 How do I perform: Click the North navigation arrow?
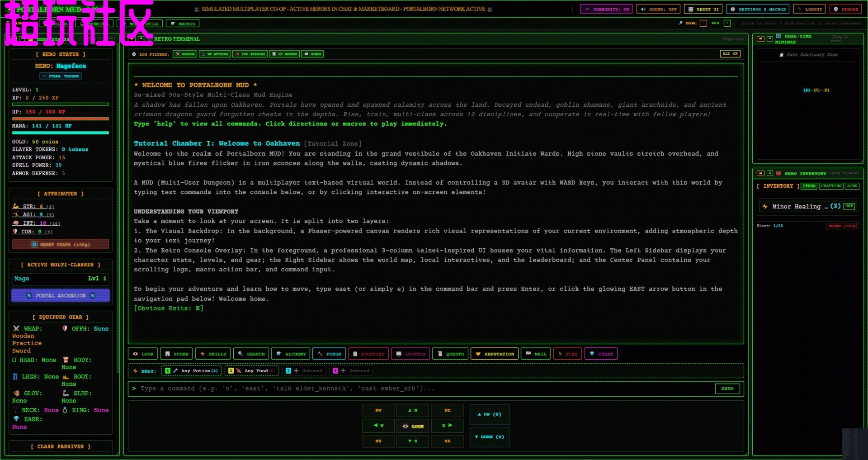[413, 410]
